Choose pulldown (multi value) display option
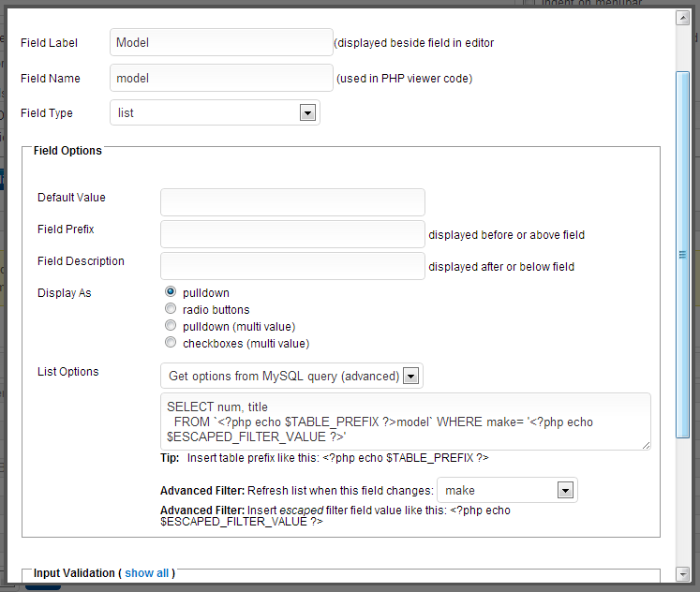This screenshot has width=700, height=592. (171, 326)
